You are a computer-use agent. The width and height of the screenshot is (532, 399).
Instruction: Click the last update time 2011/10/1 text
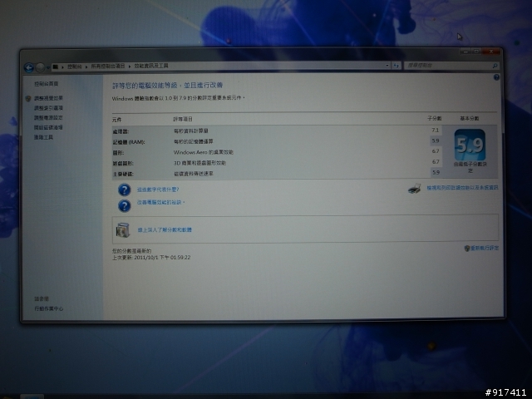(x=151, y=258)
